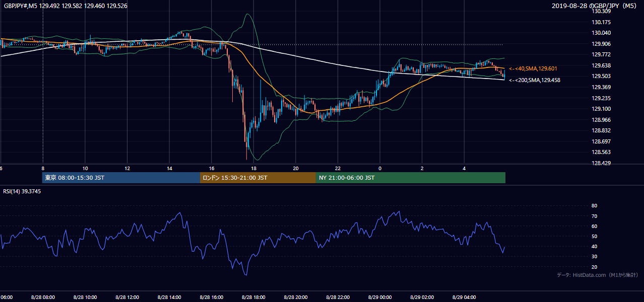This screenshot has width=644, height=302.
Task: Click price axis label 129.638
Action: coord(602,65)
